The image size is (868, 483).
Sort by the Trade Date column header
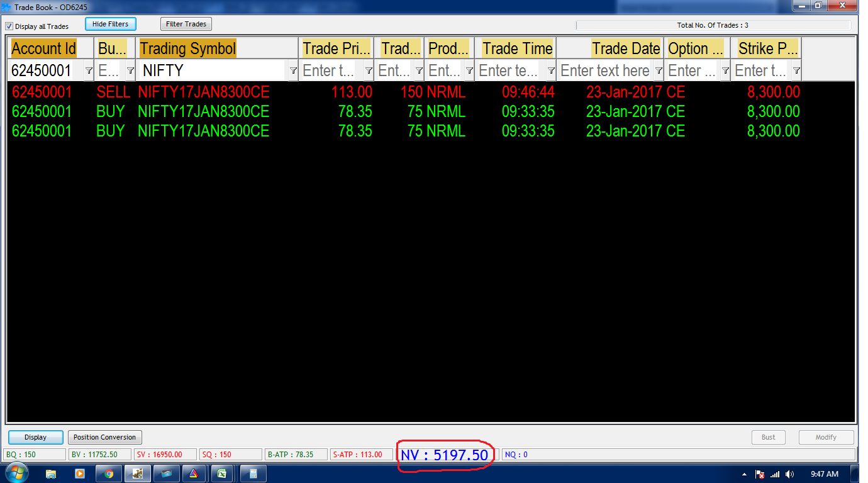(610, 48)
